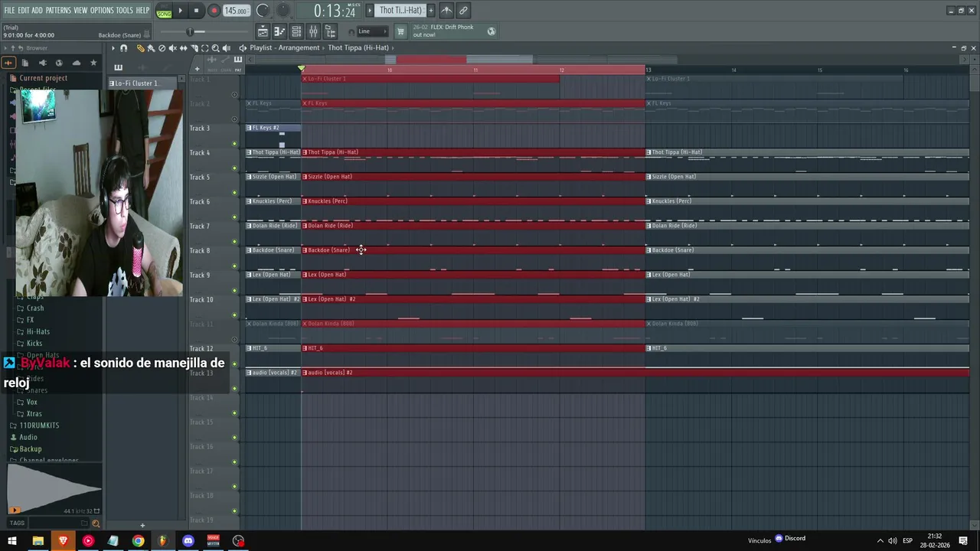980x551 pixels.
Task: Select the Playback tool in Playlist
Action: click(x=226, y=48)
